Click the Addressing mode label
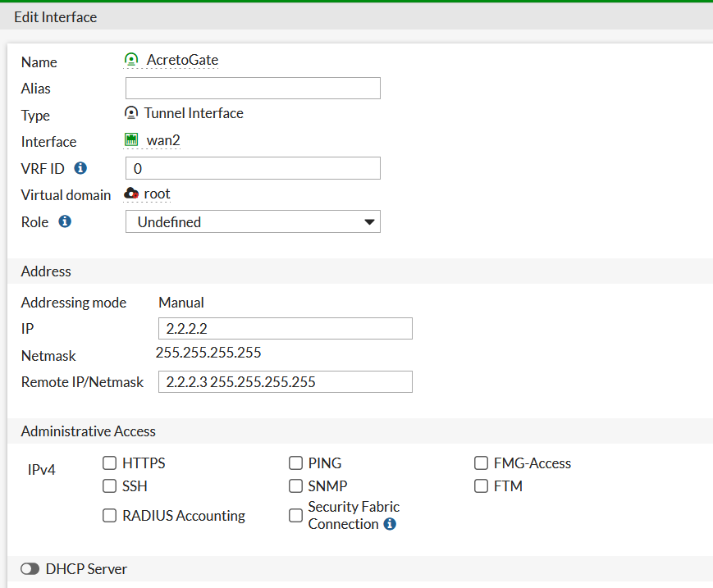Screen dimensions: 713x588 (74, 303)
